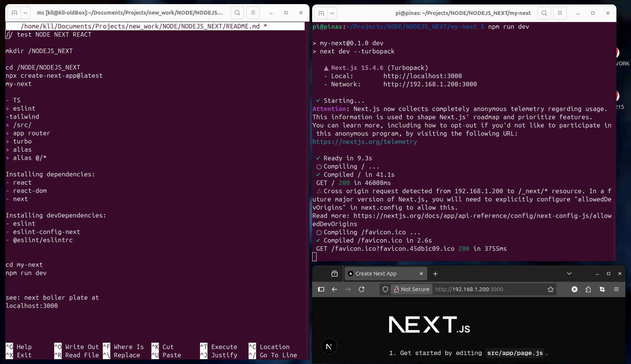This screenshot has height=364, width=631.
Task: Go forward in the browser
Action: (348, 289)
